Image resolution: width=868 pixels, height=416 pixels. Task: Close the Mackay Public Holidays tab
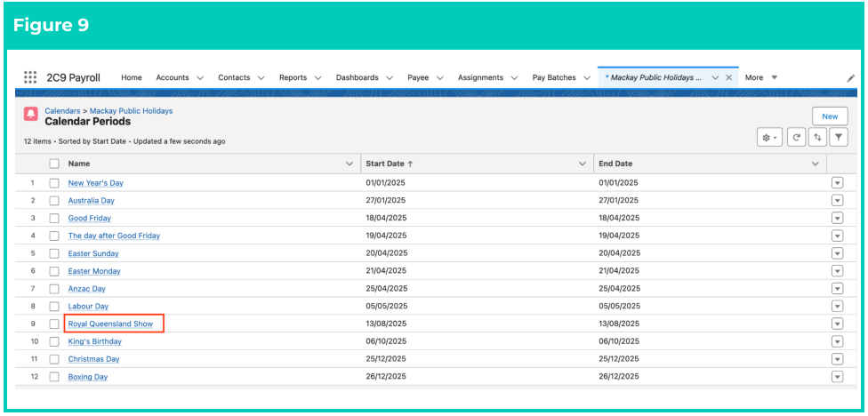pos(728,77)
